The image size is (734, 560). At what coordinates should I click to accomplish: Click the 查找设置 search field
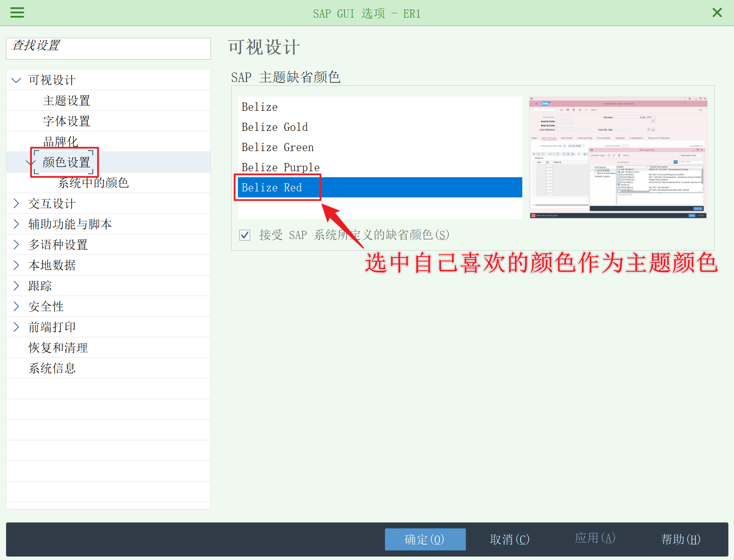pyautogui.click(x=108, y=48)
